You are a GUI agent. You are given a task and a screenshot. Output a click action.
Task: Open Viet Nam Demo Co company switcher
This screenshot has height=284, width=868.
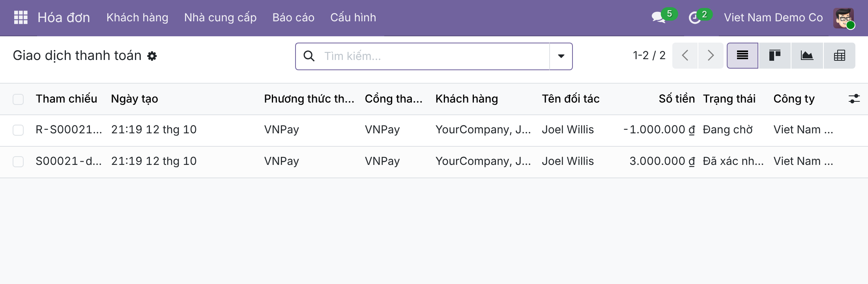coord(773,18)
